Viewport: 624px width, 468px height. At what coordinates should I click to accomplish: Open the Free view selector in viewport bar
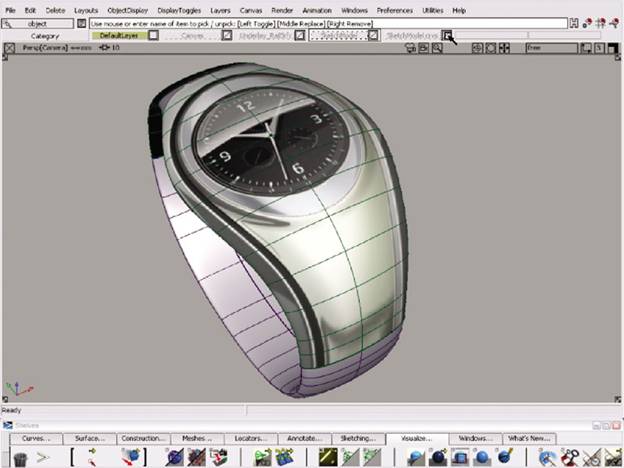click(552, 48)
